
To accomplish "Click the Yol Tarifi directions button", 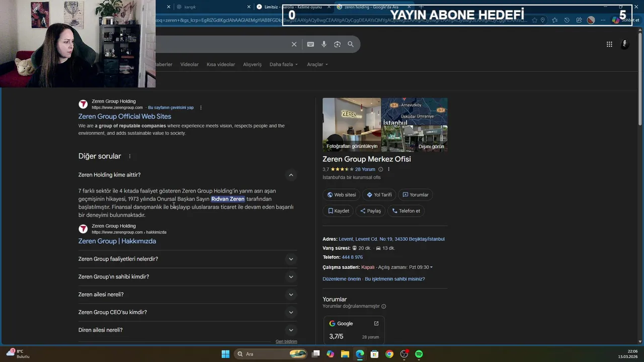I will [x=379, y=195].
